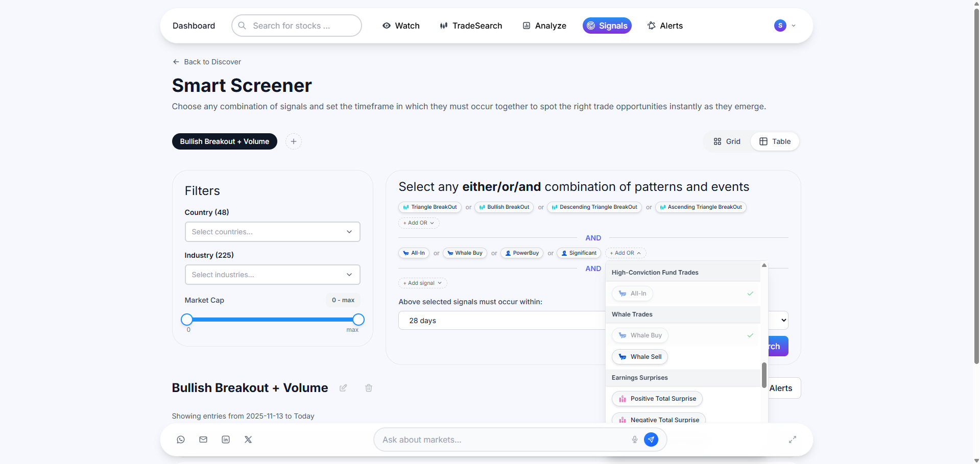Image resolution: width=980 pixels, height=464 pixels.
Task: Expand the chat panel with the arrows icon
Action: [793, 439]
